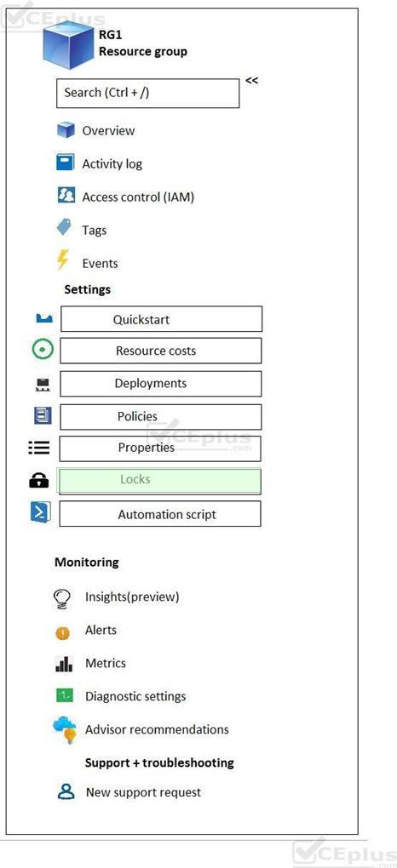The image size is (397, 868).
Task: Click the Policies icon
Action: pyautogui.click(x=43, y=415)
